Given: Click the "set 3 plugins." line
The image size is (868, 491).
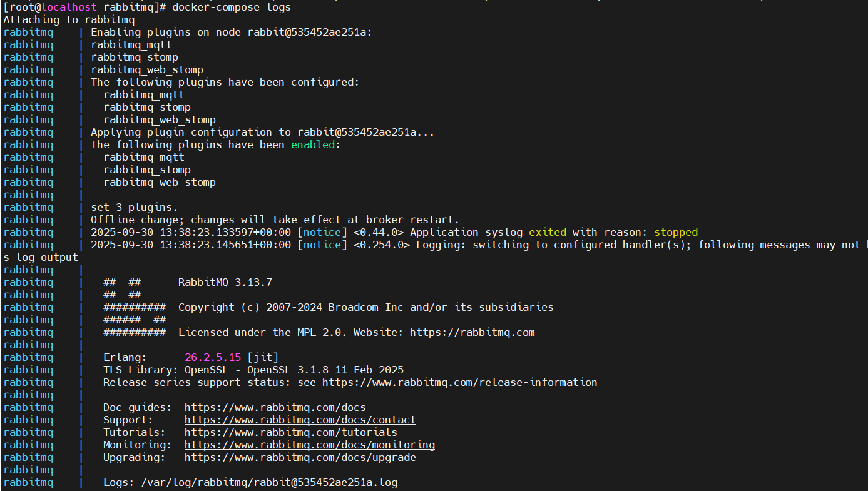Looking at the screenshot, I should [x=134, y=207].
